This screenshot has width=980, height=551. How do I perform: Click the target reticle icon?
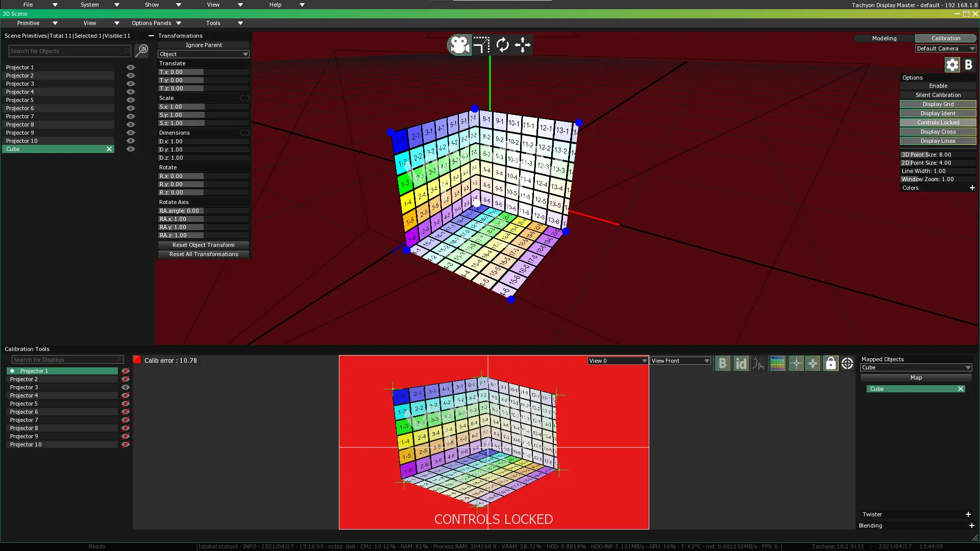click(x=847, y=363)
